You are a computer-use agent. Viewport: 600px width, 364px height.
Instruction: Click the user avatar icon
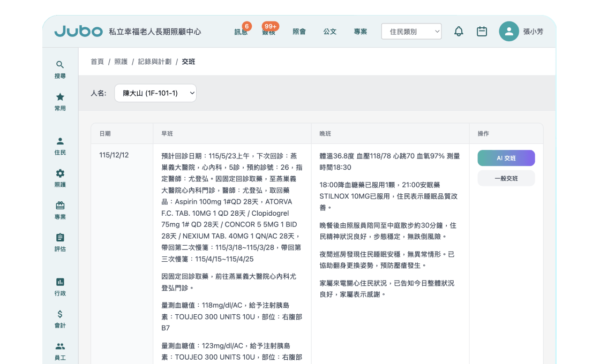(509, 32)
